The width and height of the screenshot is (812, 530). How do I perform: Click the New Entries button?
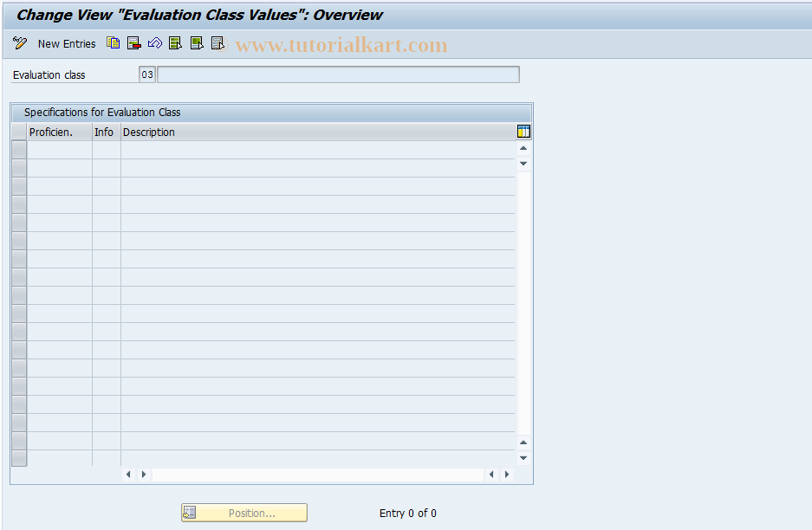point(66,44)
